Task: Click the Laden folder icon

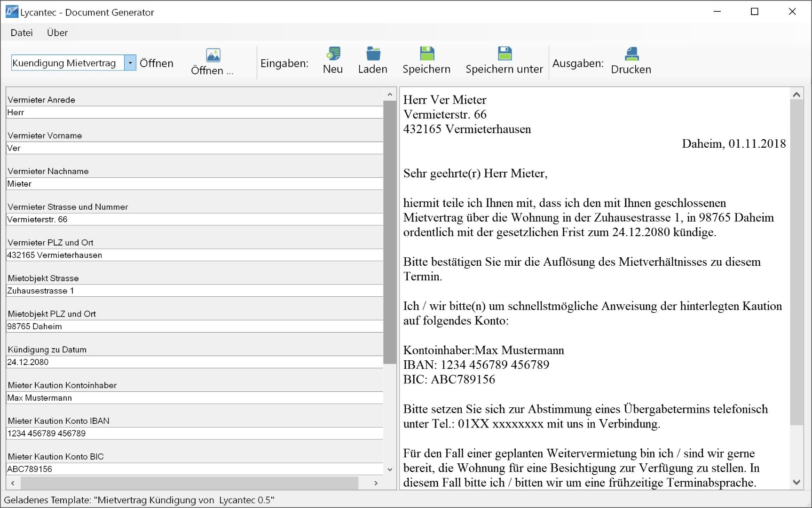Action: click(373, 53)
